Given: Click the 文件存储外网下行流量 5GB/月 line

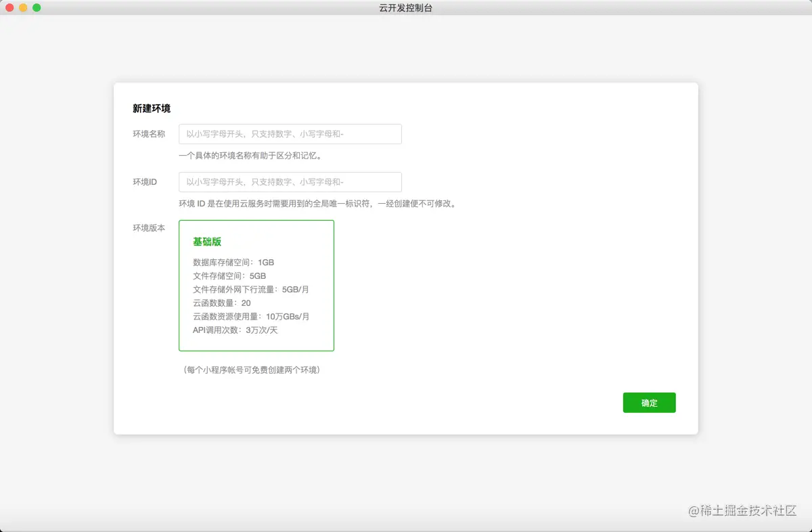Looking at the screenshot, I should click(251, 289).
